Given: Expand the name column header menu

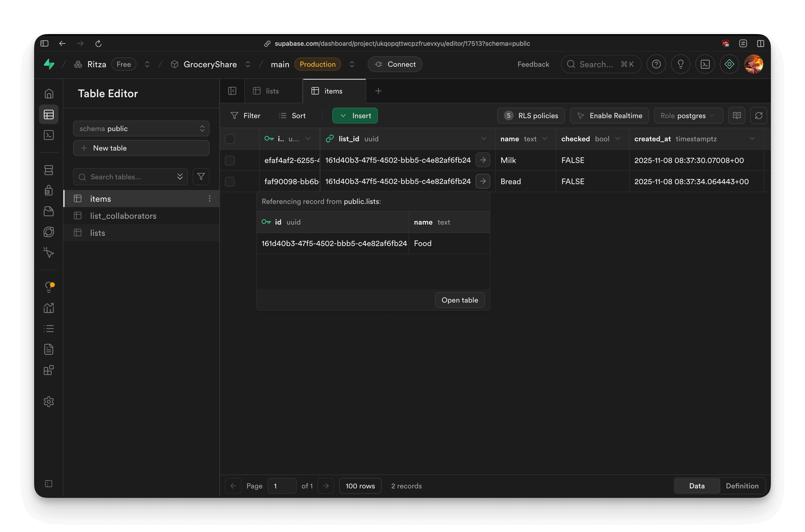Looking at the screenshot, I should point(545,138).
